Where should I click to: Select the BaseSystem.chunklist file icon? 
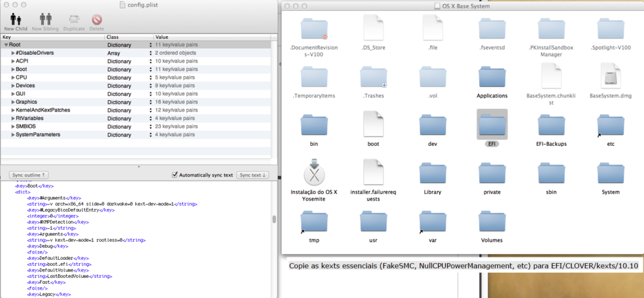(551, 76)
